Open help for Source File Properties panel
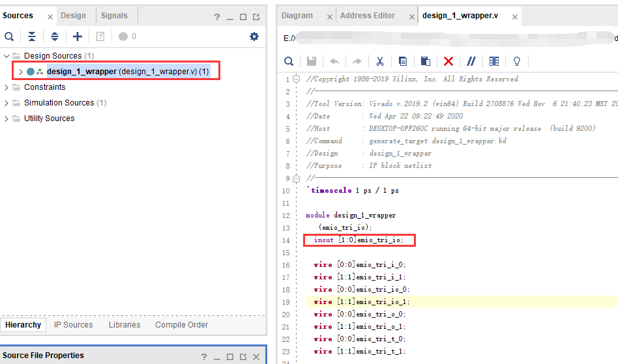 [x=204, y=357]
